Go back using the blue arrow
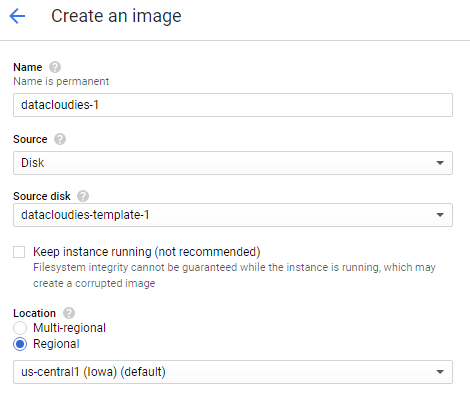Viewport: 470px width, 399px height. click(17, 16)
